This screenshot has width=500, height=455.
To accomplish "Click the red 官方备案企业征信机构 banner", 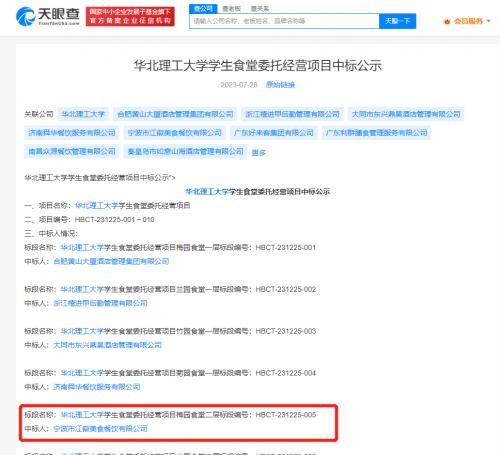I will click(x=130, y=16).
